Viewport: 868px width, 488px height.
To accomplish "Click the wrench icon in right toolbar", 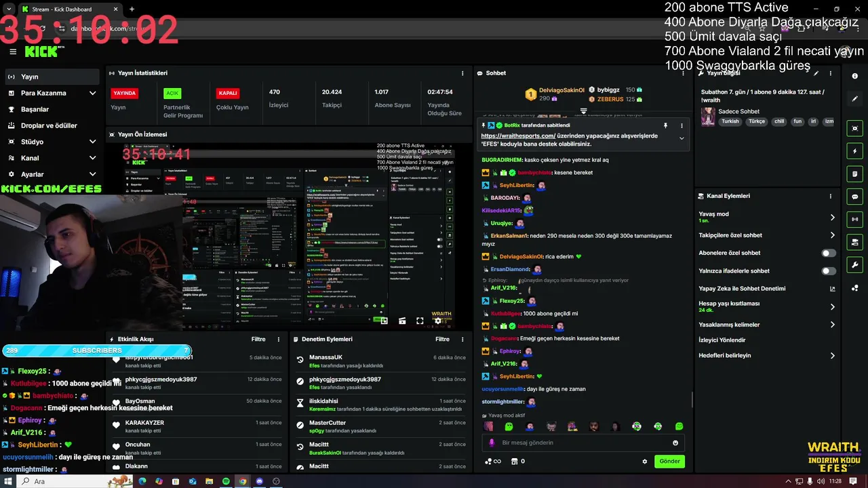I will [x=854, y=265].
